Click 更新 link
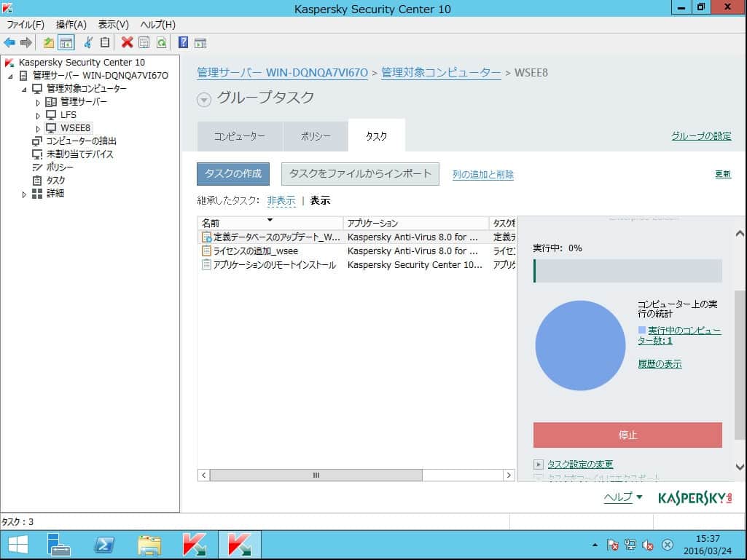This screenshot has width=747, height=560. tap(723, 174)
